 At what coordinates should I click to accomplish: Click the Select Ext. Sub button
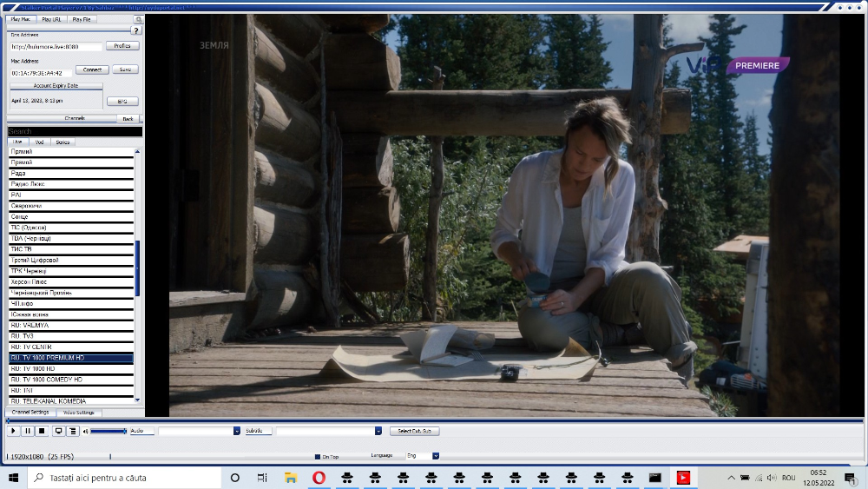coord(415,431)
